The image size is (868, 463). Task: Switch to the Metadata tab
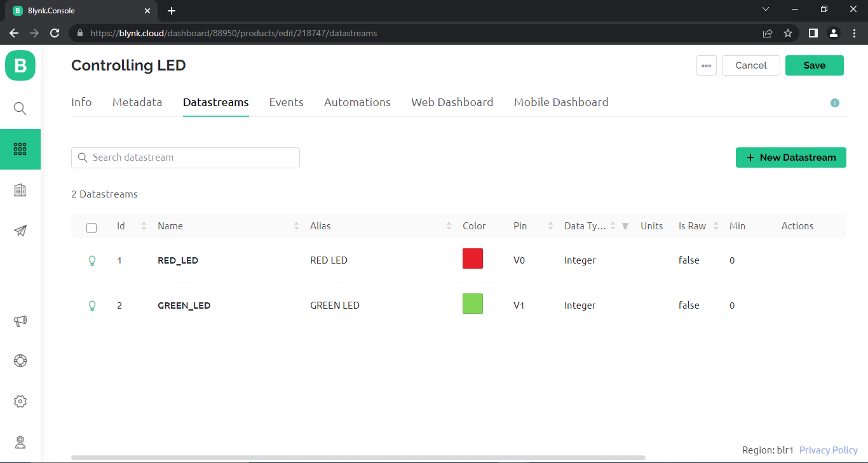[137, 102]
